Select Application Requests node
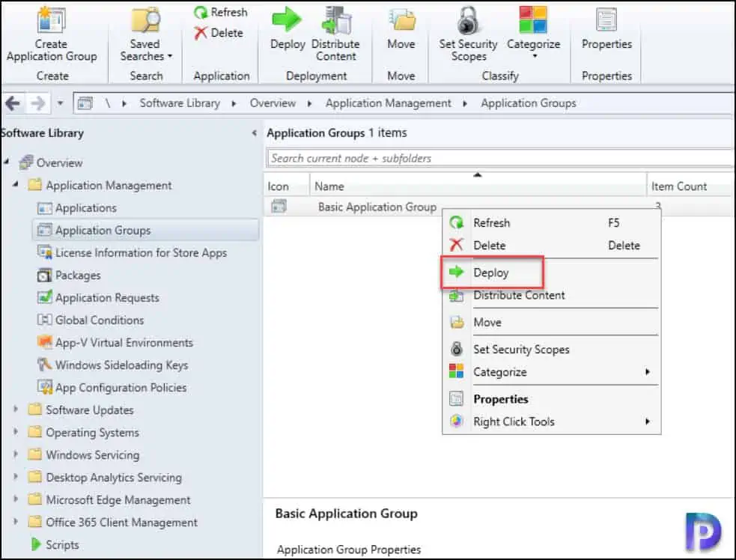The width and height of the screenshot is (736, 560). click(107, 298)
